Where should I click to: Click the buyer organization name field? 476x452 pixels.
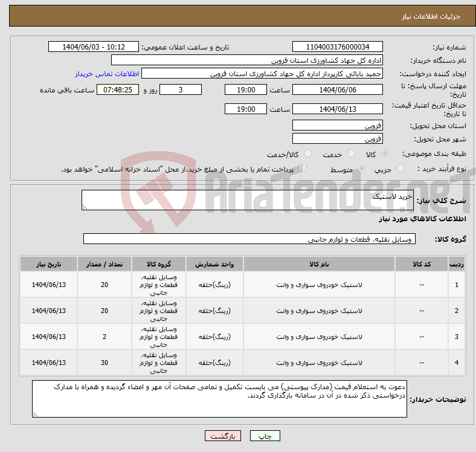(x=247, y=60)
